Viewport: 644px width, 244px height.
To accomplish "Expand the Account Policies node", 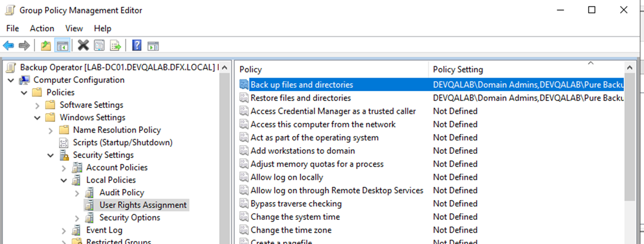I will [64, 167].
